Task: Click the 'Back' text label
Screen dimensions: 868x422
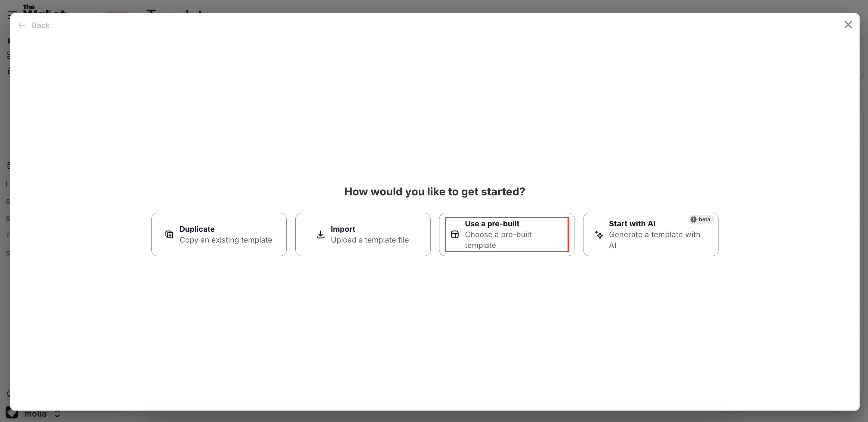Action: point(40,25)
